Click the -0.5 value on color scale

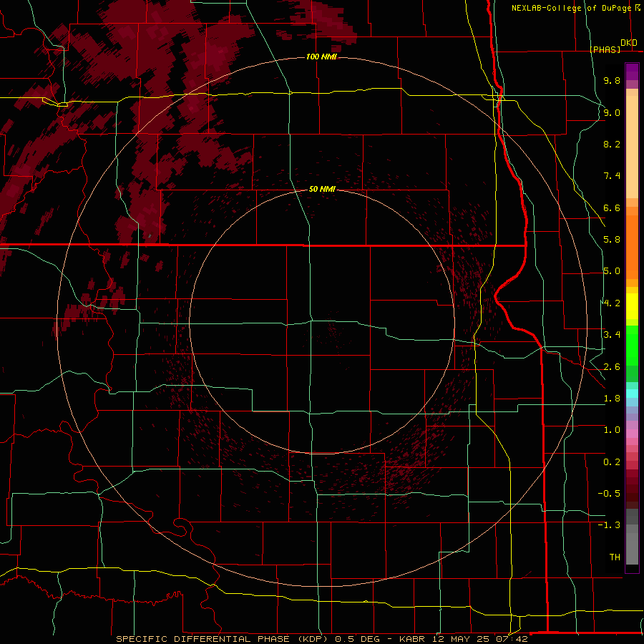click(x=609, y=494)
